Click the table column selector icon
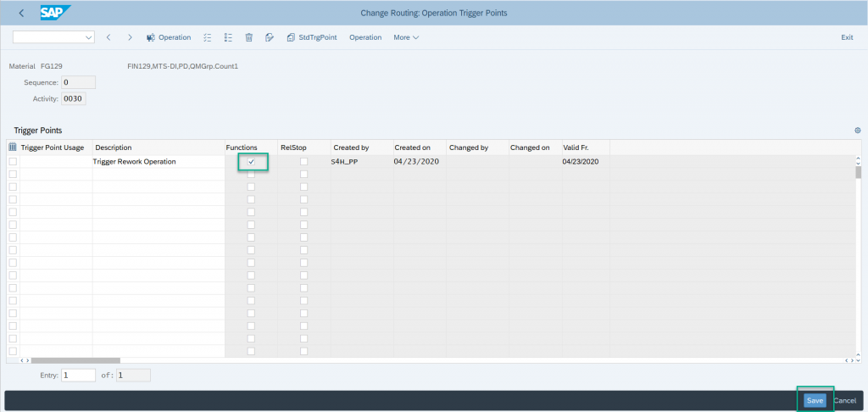Image resolution: width=868 pixels, height=412 pixels. 13,148
